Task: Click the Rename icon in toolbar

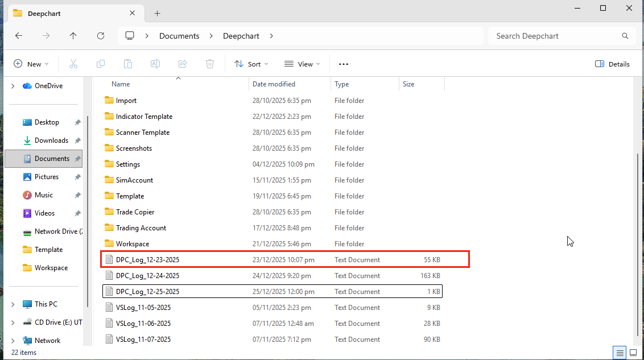Action: pos(155,64)
